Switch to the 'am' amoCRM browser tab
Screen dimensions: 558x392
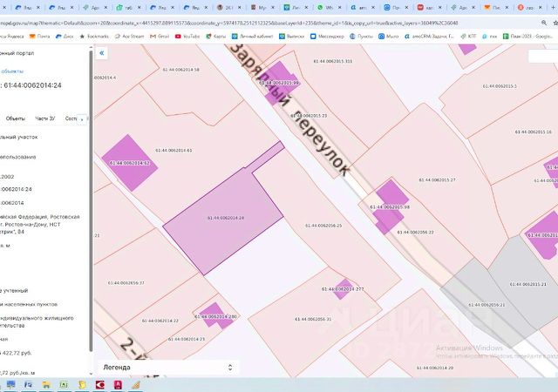pos(363,7)
